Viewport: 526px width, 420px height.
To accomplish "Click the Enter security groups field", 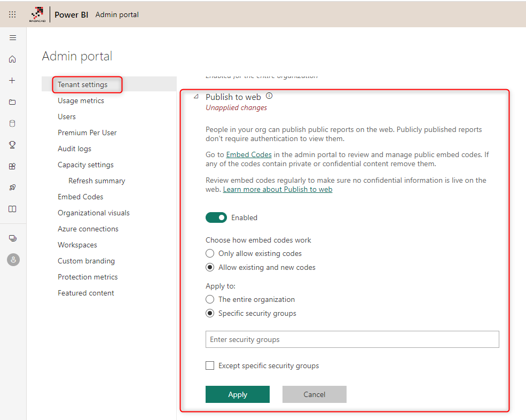I will click(352, 339).
